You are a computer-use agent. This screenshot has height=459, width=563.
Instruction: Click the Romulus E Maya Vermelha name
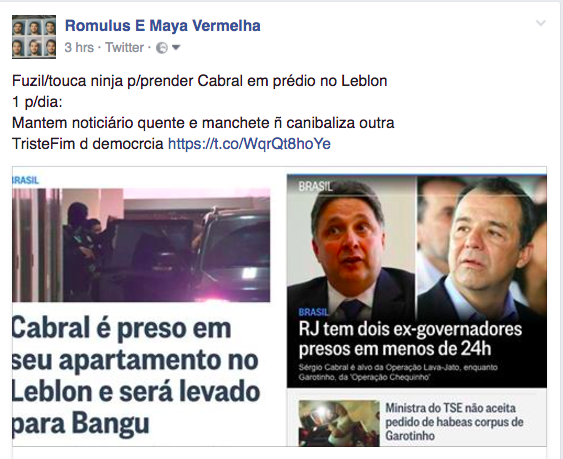coord(163,26)
